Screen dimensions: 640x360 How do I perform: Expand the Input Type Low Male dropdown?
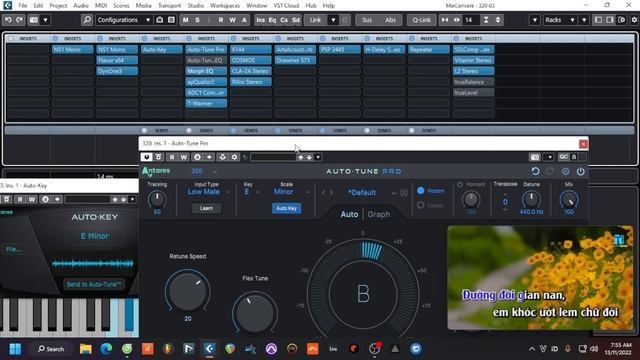pyautogui.click(x=228, y=192)
